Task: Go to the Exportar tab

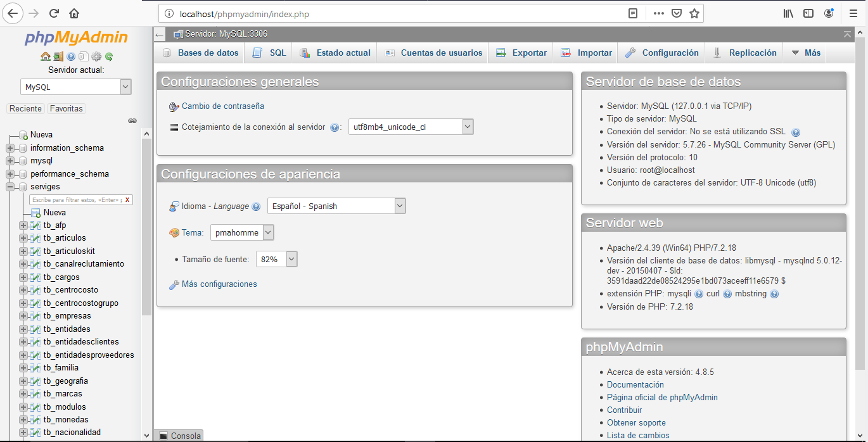Action: coord(521,53)
